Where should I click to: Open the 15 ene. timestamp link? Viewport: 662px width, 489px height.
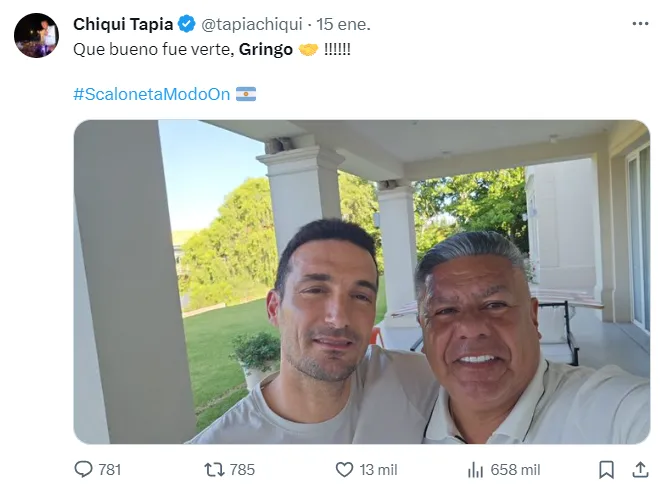click(343, 24)
